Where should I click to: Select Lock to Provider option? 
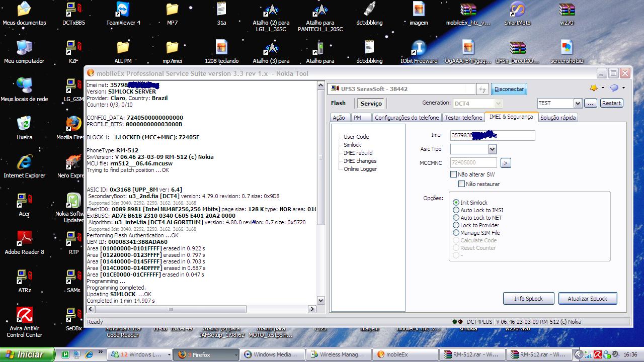456,225
